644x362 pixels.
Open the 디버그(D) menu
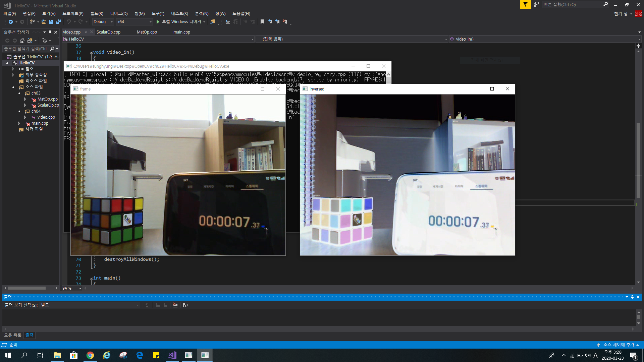pyautogui.click(x=119, y=13)
